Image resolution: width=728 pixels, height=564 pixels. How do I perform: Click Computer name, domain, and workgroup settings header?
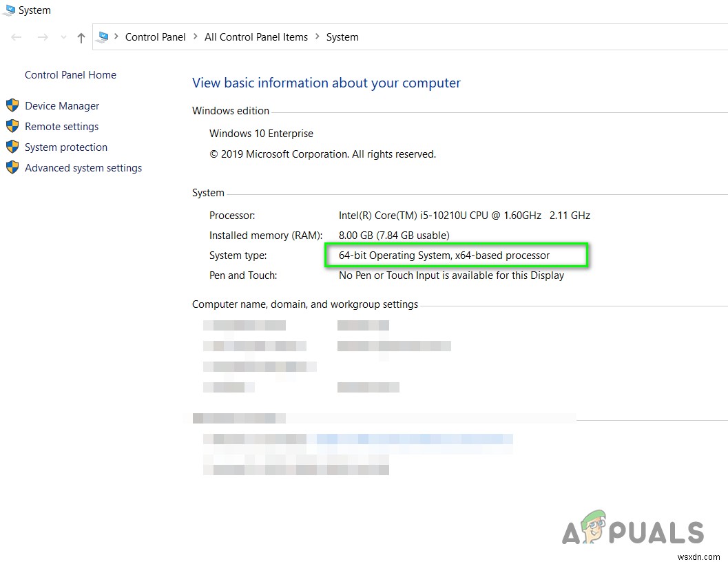pyautogui.click(x=305, y=304)
